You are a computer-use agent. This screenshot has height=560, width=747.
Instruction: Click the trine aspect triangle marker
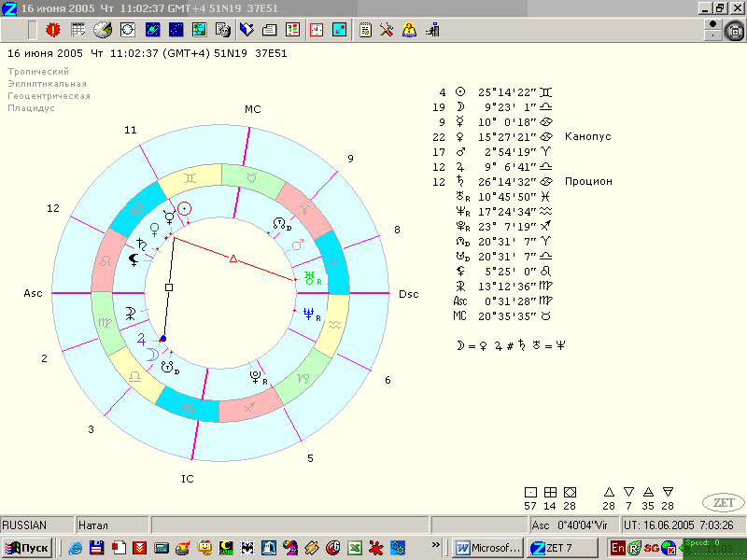click(233, 259)
